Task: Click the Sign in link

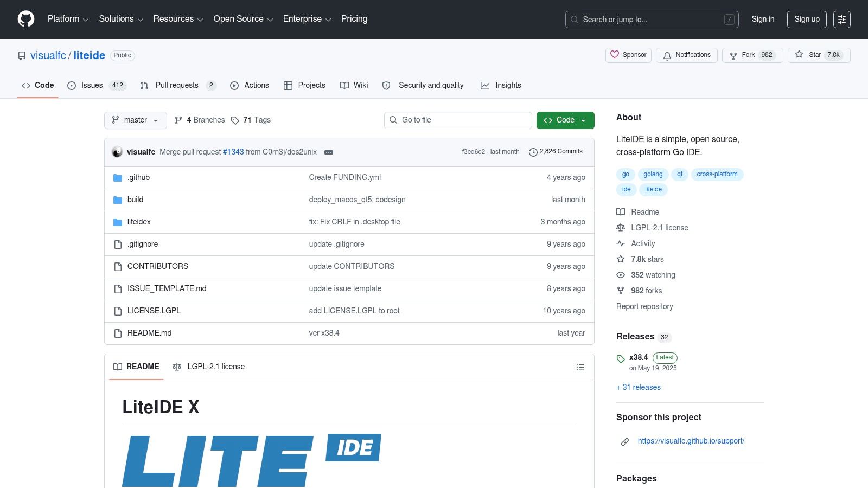Action: pos(763,20)
